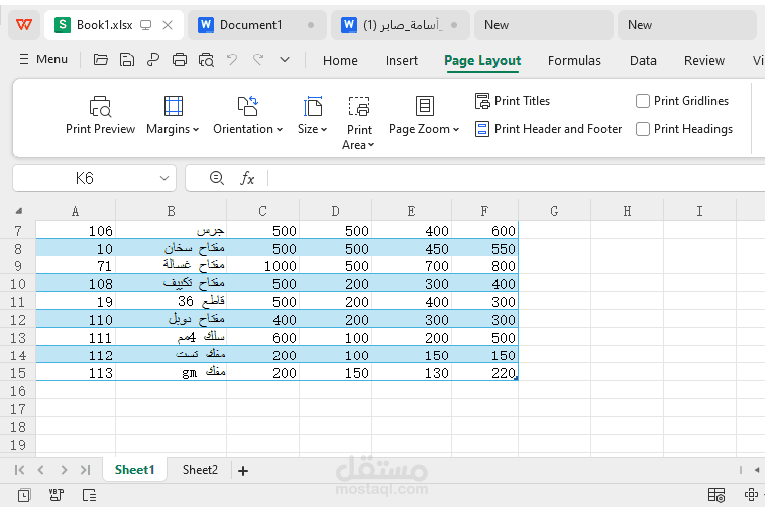Click the view mode icon at bottom right
The height and width of the screenshot is (507, 765).
pos(717,495)
